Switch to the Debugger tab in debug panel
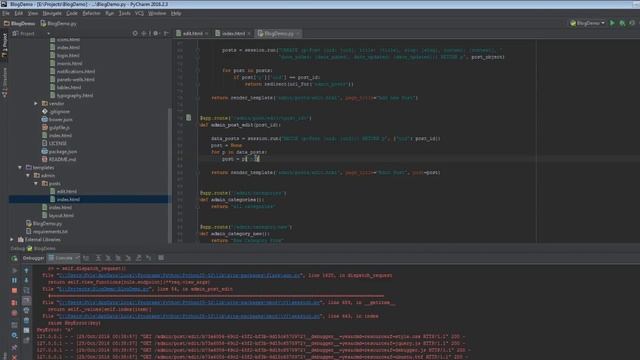This screenshot has height=360, width=640. click(x=33, y=258)
